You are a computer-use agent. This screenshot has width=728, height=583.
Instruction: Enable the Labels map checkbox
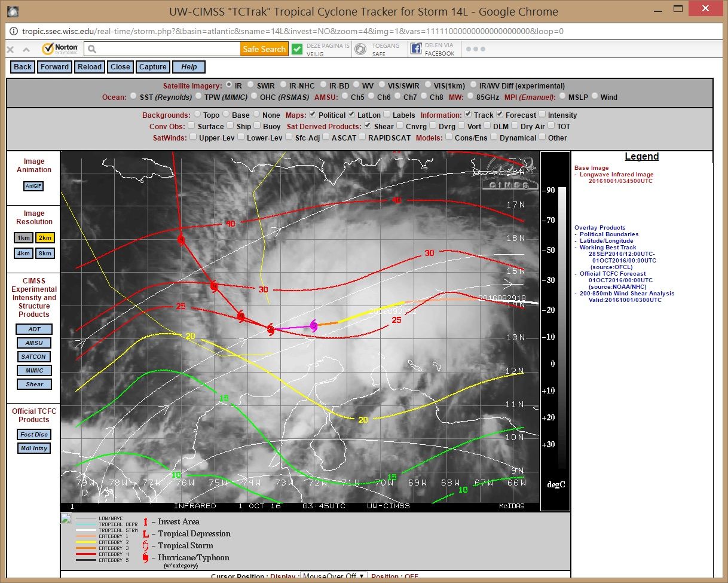[x=387, y=115]
